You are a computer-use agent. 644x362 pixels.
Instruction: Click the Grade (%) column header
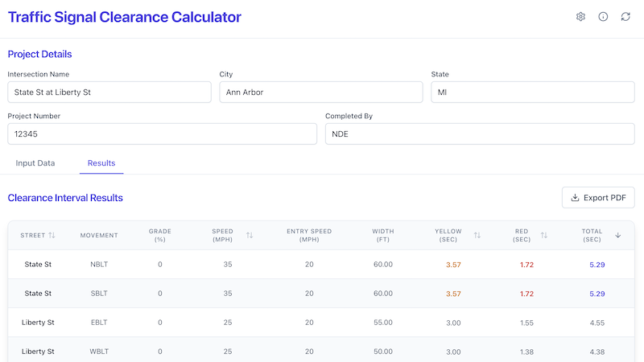click(x=159, y=235)
